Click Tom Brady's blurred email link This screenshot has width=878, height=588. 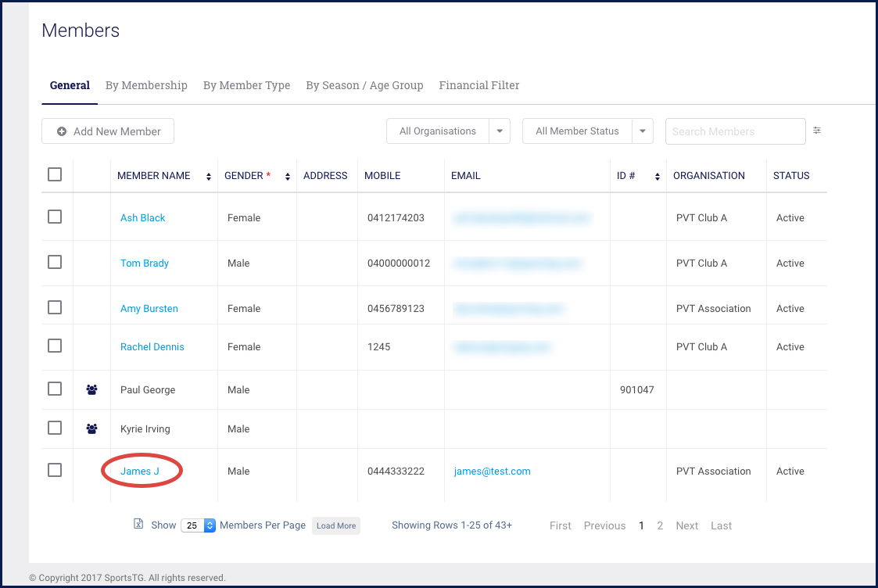coord(518,264)
